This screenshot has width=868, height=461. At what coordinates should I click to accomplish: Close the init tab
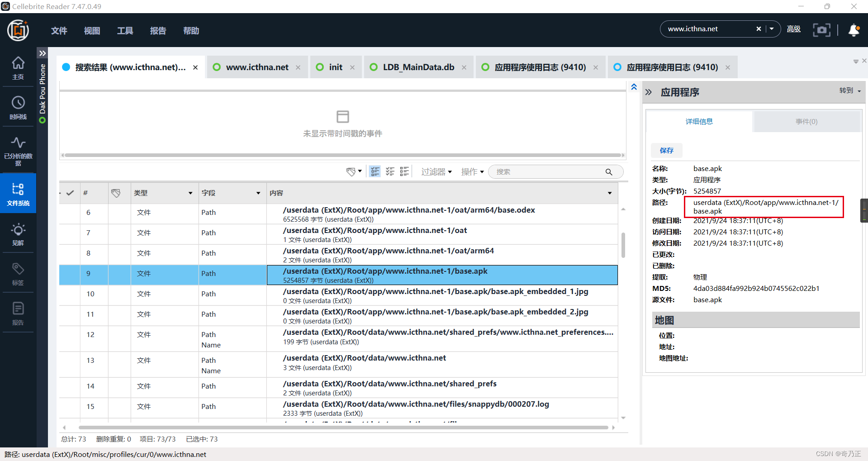click(352, 67)
